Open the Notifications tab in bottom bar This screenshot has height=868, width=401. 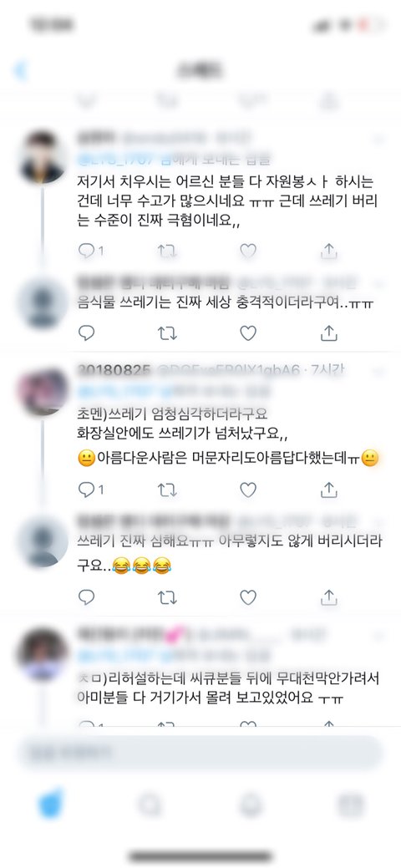pos(250,805)
